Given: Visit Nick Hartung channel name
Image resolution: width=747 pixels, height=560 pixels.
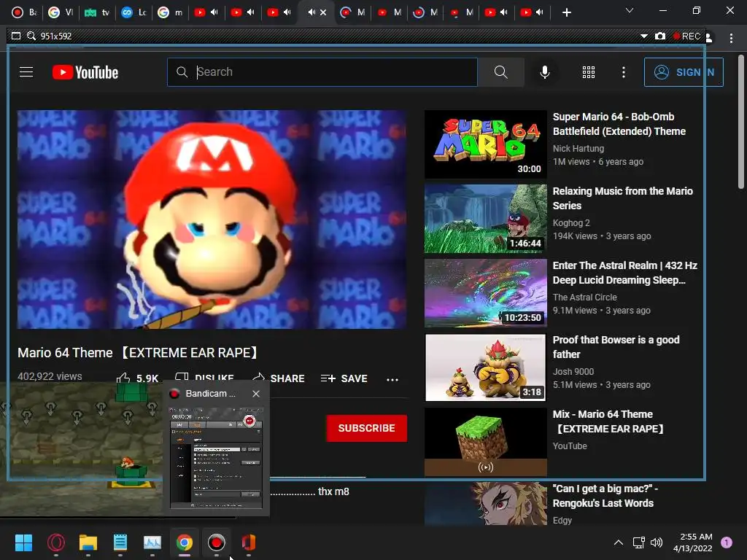Looking at the screenshot, I should coord(578,149).
